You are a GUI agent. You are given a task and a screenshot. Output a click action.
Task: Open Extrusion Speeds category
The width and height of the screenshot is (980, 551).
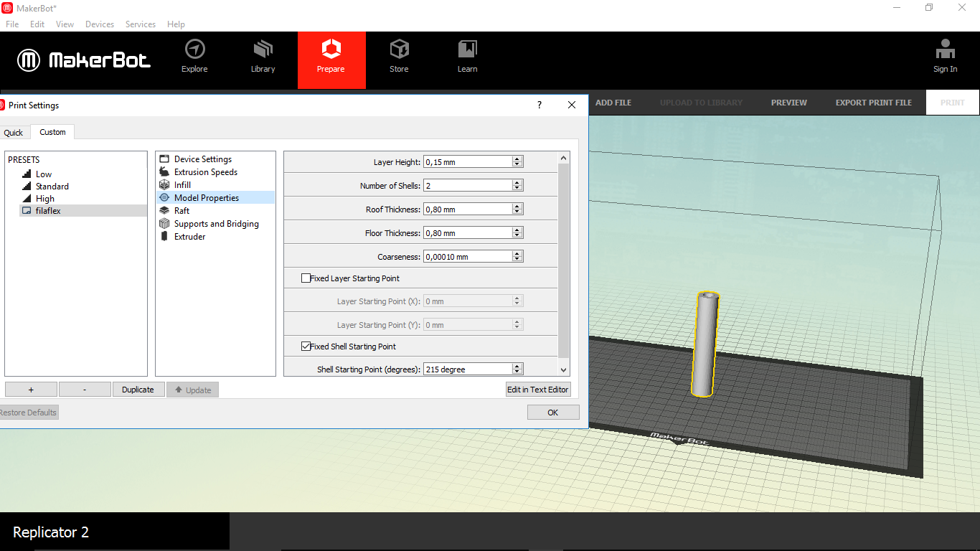point(205,172)
